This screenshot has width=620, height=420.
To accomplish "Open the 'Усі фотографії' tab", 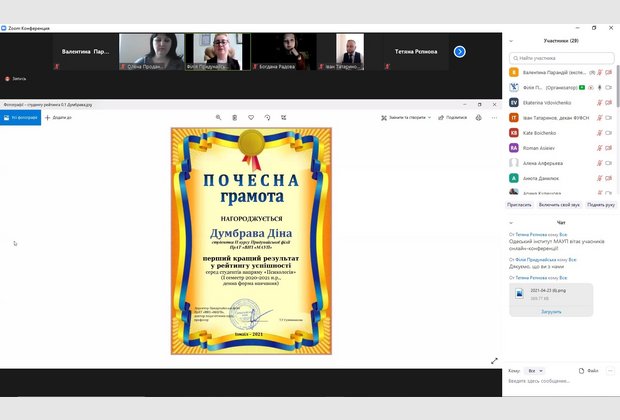I will [20, 117].
